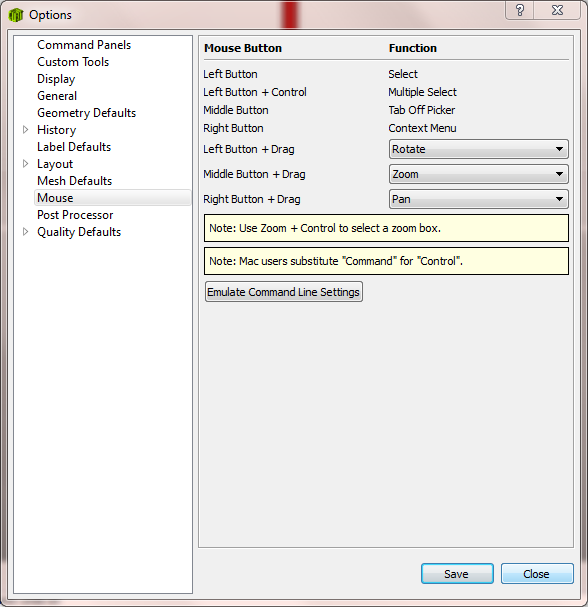The image size is (588, 607).
Task: Open the Left Button + Drag dropdown
Action: [478, 149]
